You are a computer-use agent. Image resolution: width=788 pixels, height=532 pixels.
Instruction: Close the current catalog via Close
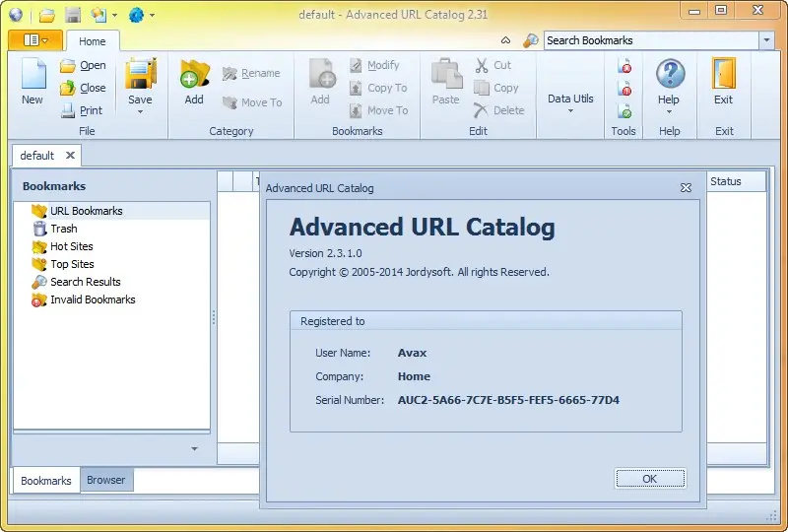[x=83, y=88]
